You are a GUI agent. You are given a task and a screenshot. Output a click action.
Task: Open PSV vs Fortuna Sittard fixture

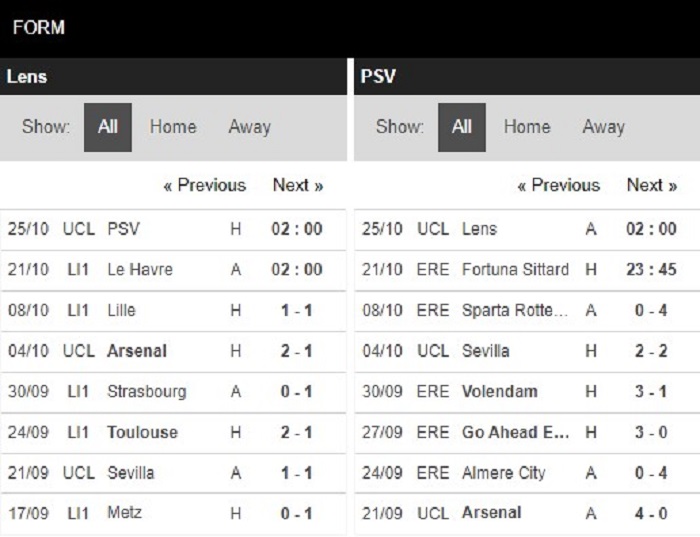click(x=527, y=270)
